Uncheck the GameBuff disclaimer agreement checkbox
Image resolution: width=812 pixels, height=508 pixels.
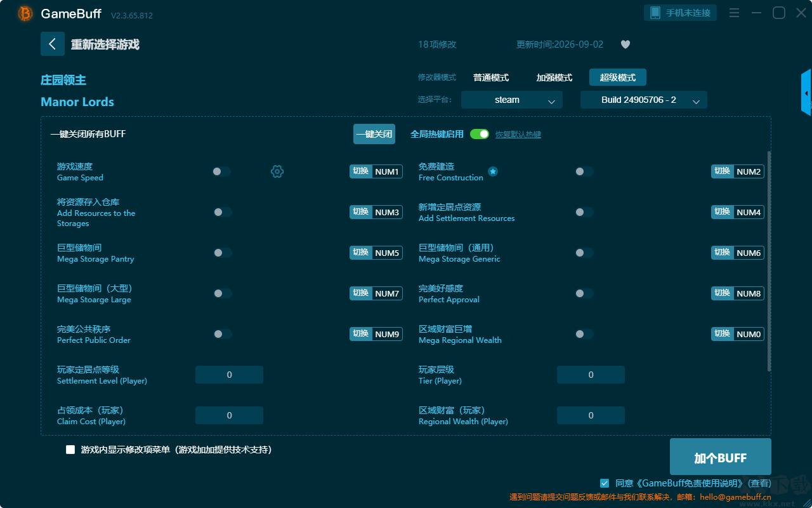[605, 483]
